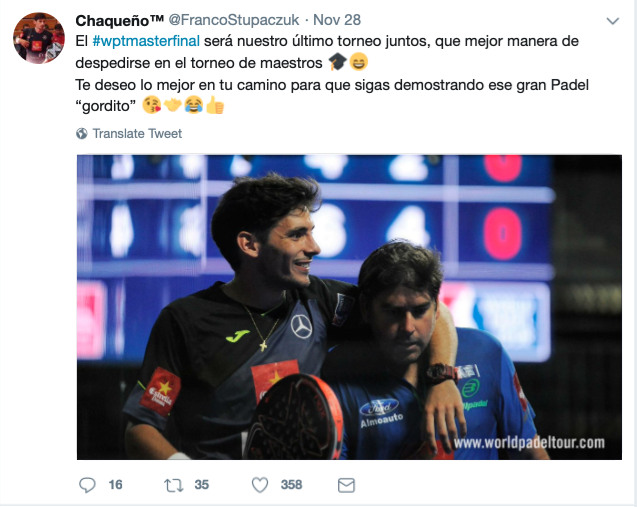Click the Nov 28 timestamp

[337, 20]
